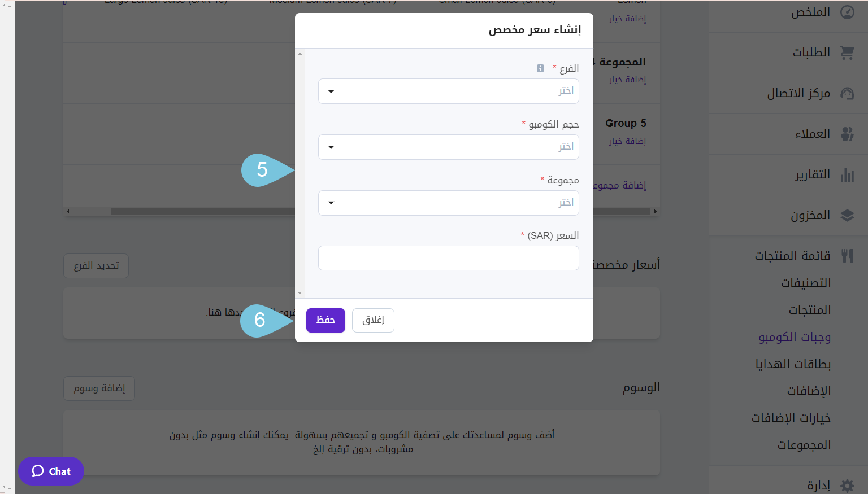Open the Chat support button
Image resolution: width=868 pixels, height=494 pixels.
click(x=51, y=471)
